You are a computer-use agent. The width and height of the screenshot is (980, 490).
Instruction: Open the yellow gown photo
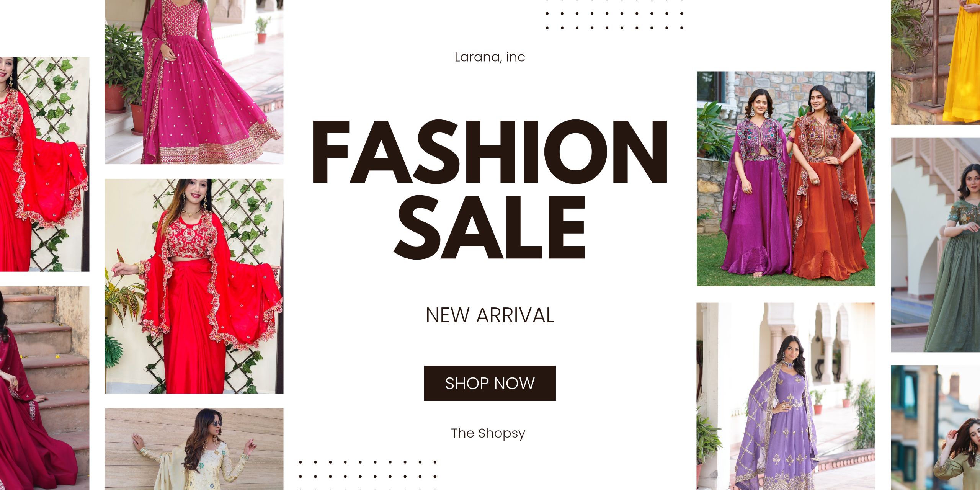936,62
